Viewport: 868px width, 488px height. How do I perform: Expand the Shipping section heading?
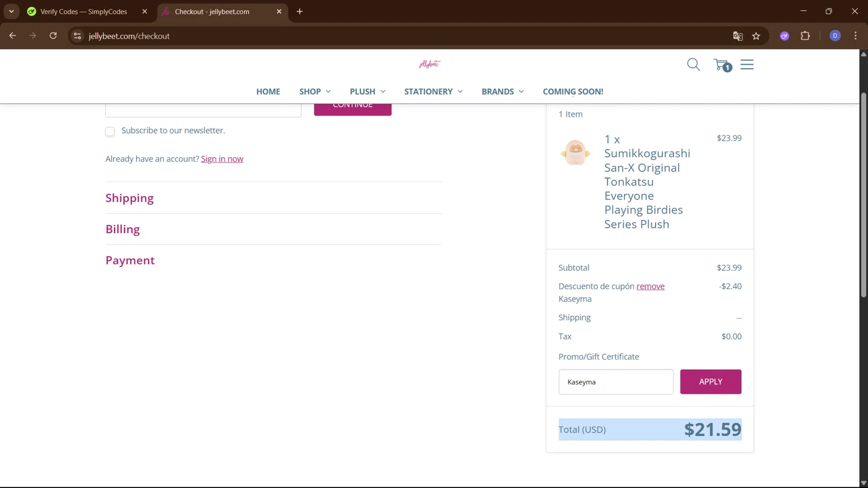(130, 198)
